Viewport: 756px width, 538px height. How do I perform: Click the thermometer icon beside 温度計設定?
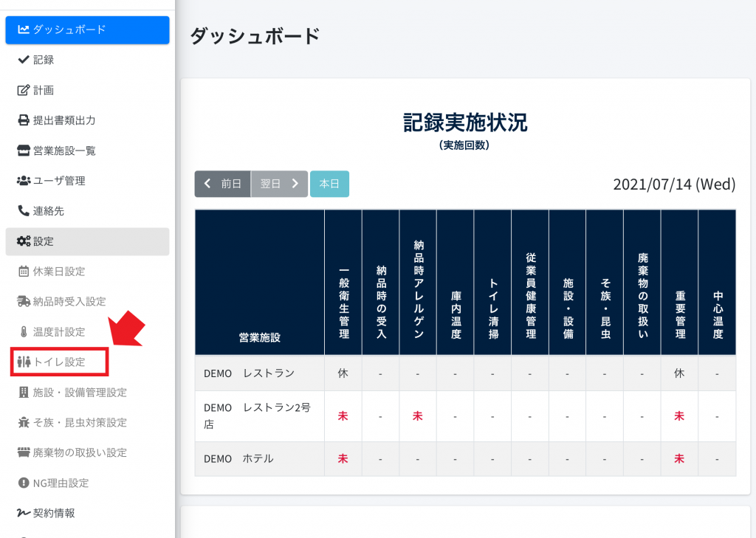pos(23,331)
